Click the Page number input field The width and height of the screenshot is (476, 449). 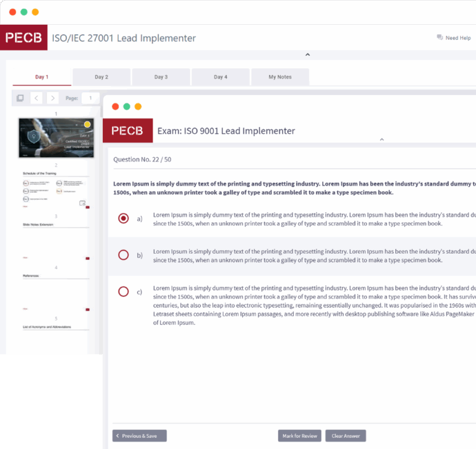click(x=90, y=98)
